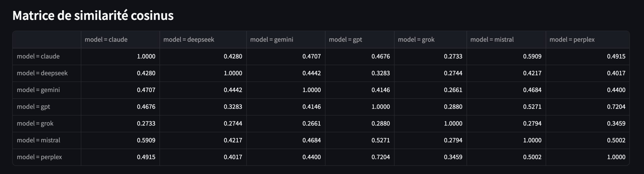644x174 pixels.
Task: Select the empty top-left corner table cell
Action: click(x=47, y=39)
